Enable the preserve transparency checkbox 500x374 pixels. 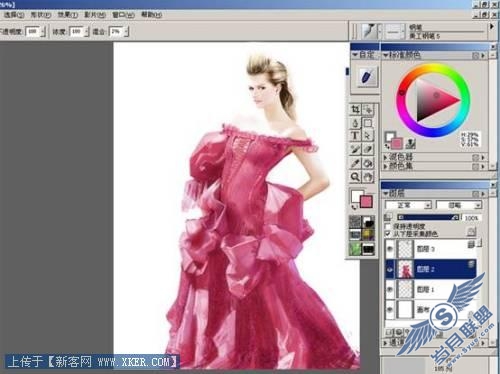[x=388, y=227]
